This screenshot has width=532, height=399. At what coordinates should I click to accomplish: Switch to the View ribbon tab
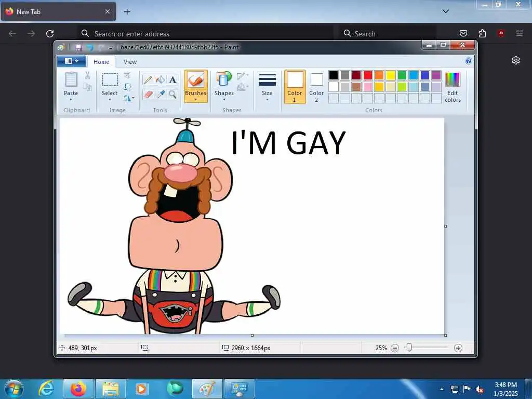[130, 62]
